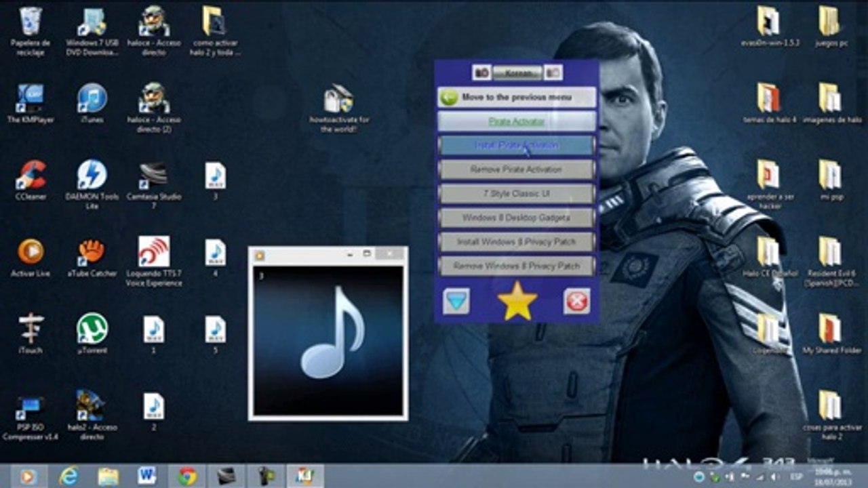
Task: Open the Korean language dropdown
Action: click(x=517, y=73)
